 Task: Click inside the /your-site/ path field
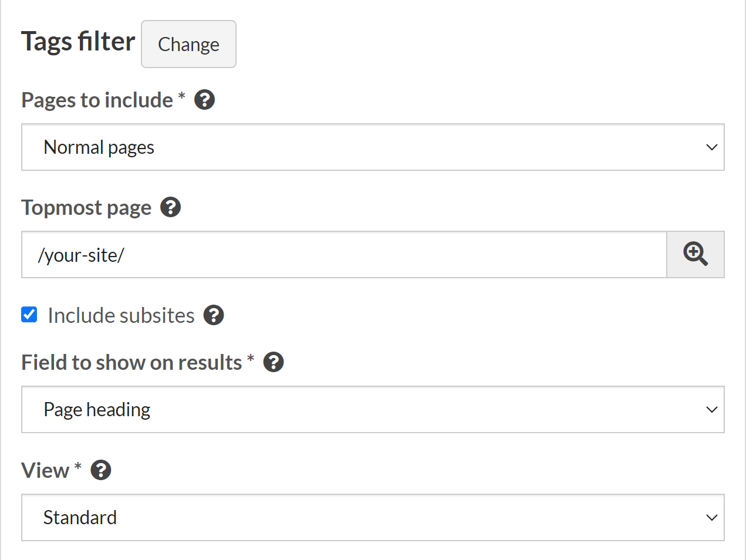(x=235, y=254)
